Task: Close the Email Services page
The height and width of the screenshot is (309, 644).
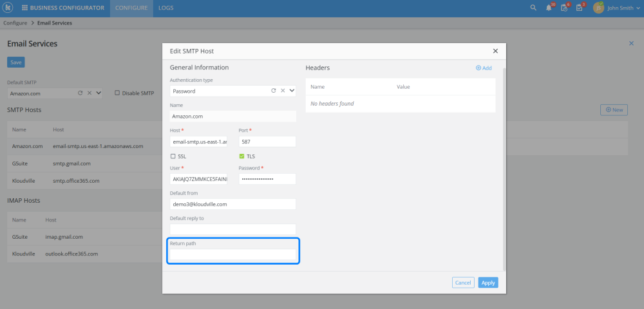Action: click(631, 43)
